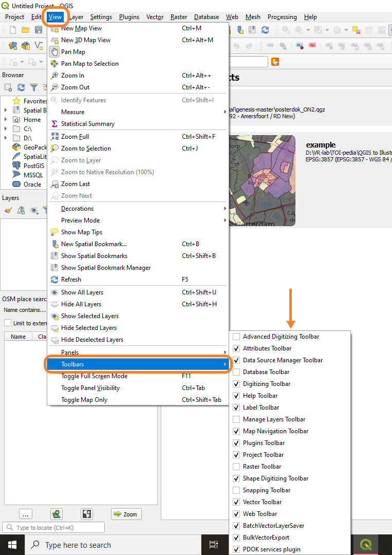Open Windows Start menu
Screen dimensions: 392x555
(12, 545)
